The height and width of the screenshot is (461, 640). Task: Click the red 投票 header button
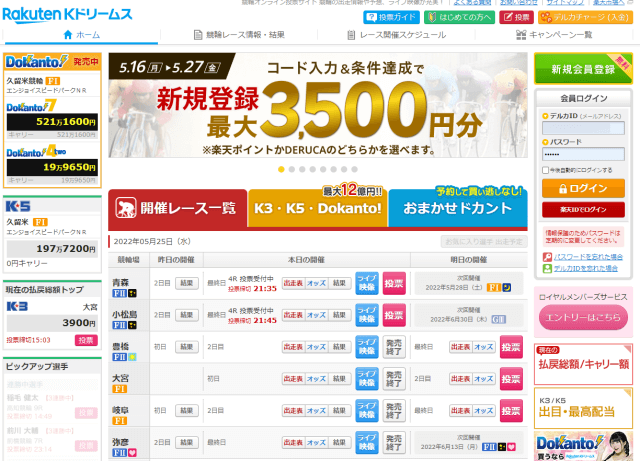click(517, 17)
